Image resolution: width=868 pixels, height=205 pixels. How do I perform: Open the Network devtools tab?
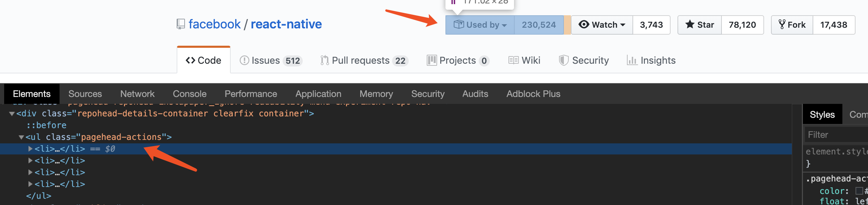pos(137,94)
